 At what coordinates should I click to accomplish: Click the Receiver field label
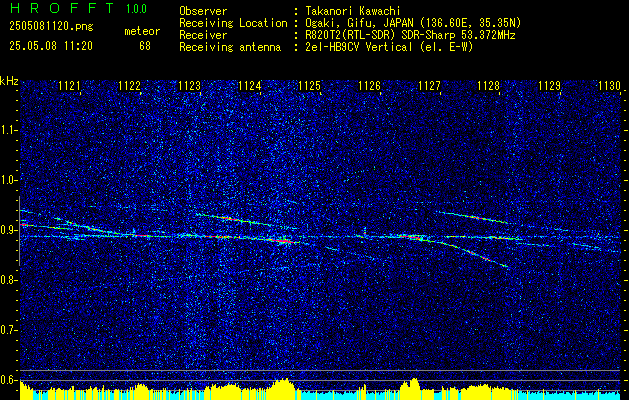[x=203, y=35]
